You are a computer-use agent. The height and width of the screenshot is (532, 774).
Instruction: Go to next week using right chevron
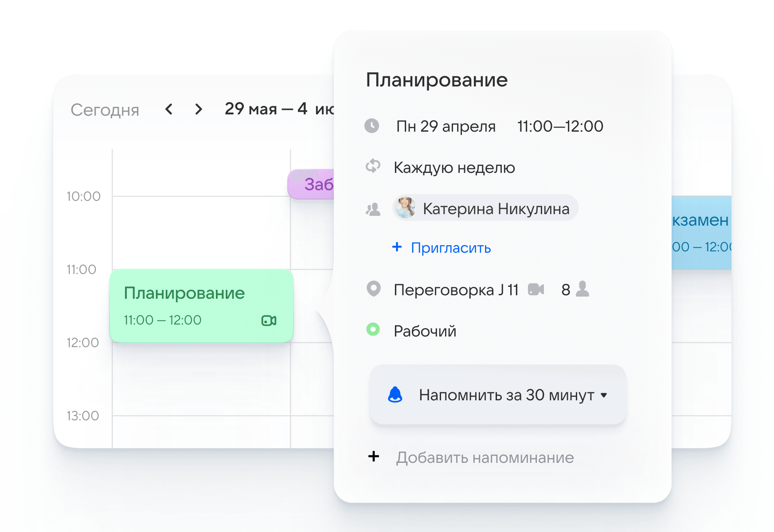pyautogui.click(x=198, y=109)
